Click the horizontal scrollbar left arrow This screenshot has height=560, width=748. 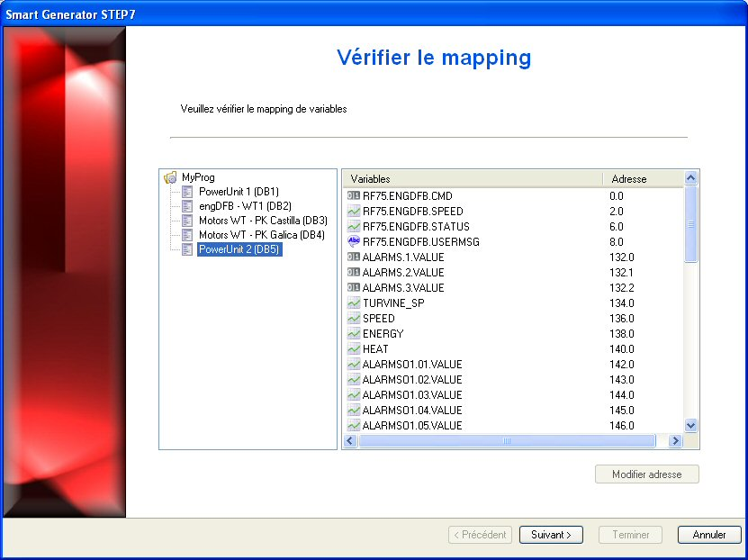[349, 441]
